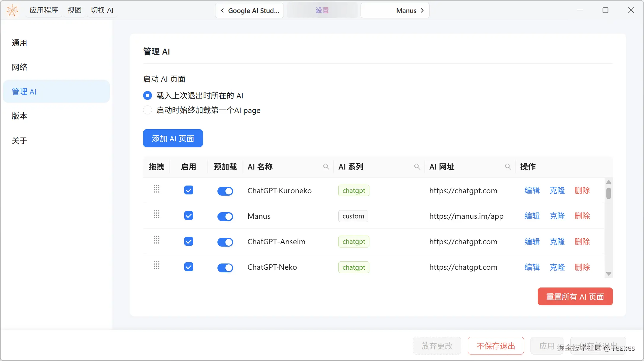Click 编辑 link for ChatGPT·Neko

click(x=532, y=267)
